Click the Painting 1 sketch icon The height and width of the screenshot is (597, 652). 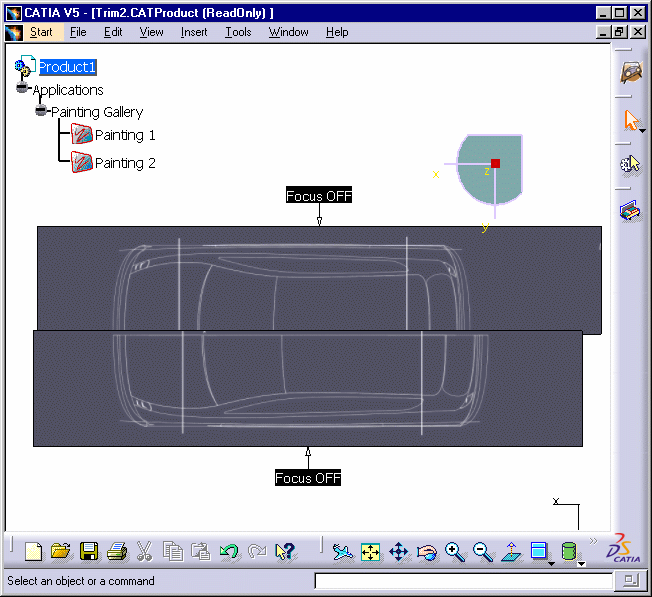click(x=82, y=134)
